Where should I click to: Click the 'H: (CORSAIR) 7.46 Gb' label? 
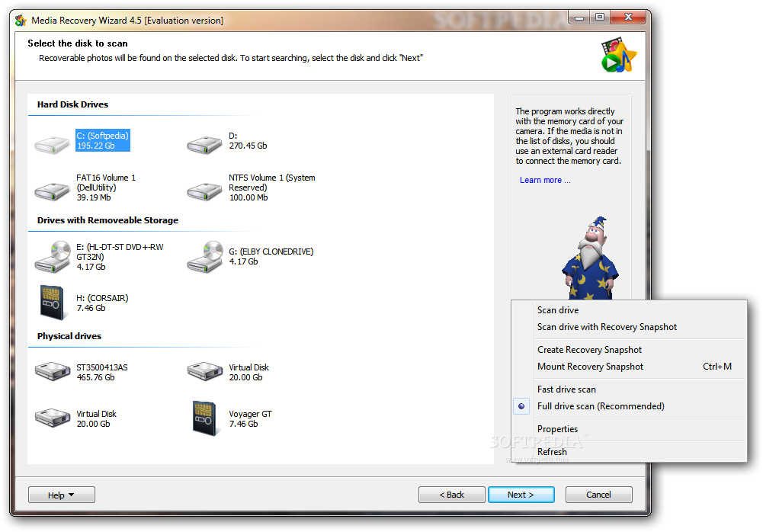click(x=102, y=303)
